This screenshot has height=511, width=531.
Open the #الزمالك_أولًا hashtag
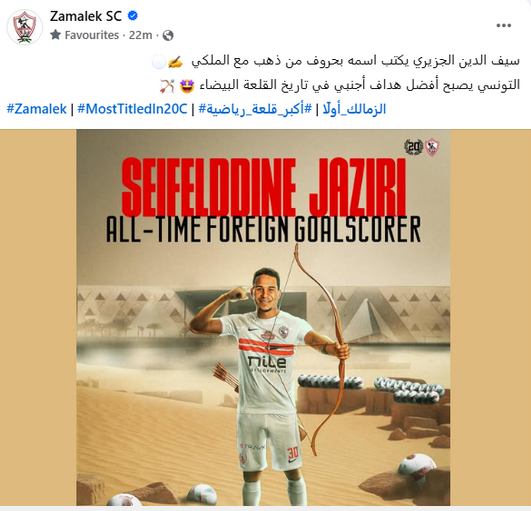(354, 109)
